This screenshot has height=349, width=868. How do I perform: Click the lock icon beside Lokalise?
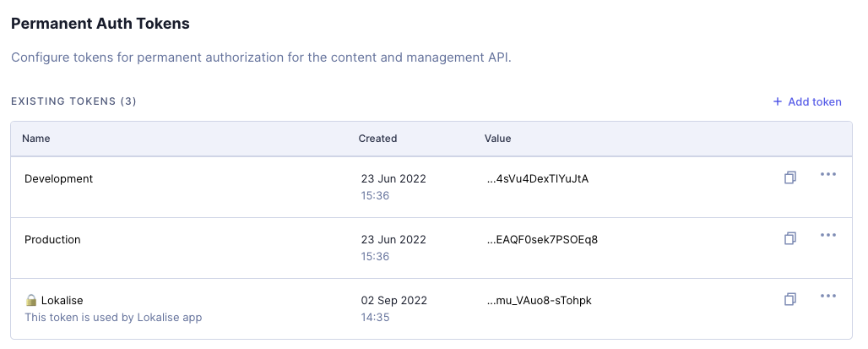[x=31, y=300]
